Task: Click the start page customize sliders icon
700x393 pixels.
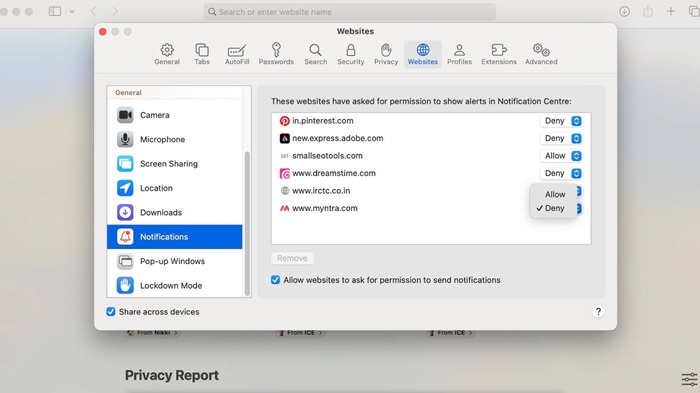Action: coord(689,379)
